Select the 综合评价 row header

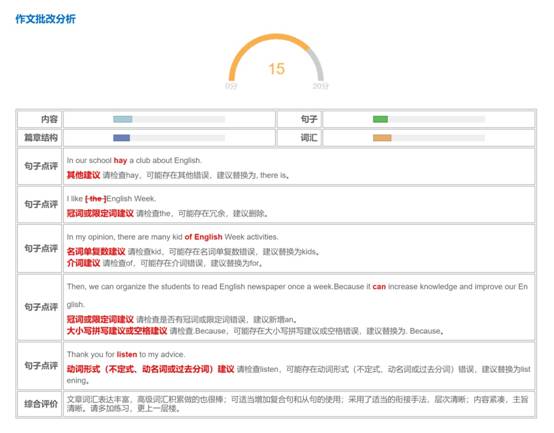click(40, 404)
